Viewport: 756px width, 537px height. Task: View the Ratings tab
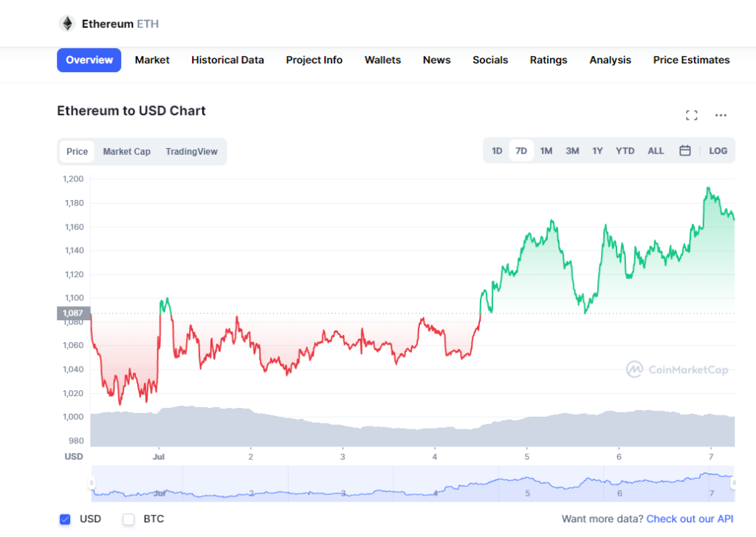pos(549,60)
